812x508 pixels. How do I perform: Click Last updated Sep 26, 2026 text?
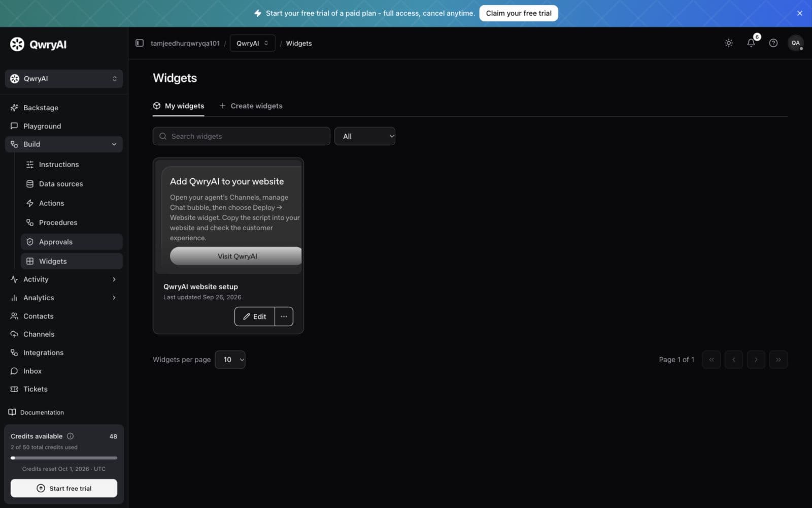202,297
